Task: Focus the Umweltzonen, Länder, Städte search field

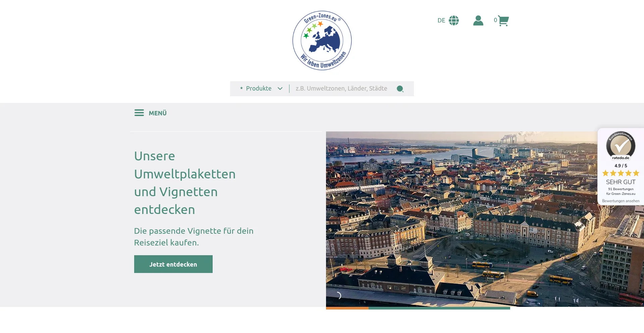Action: (x=341, y=89)
